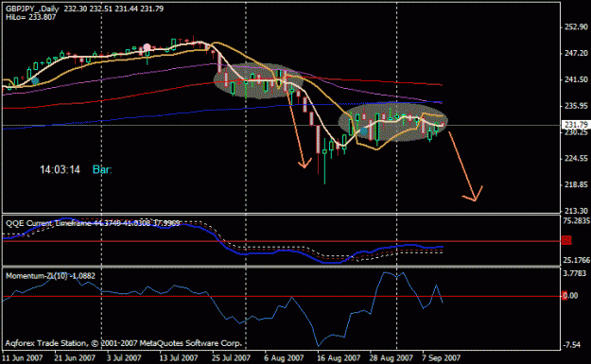Click the 28 Aug 2007 date label
Screen dimensions: 591x364
click(391, 358)
